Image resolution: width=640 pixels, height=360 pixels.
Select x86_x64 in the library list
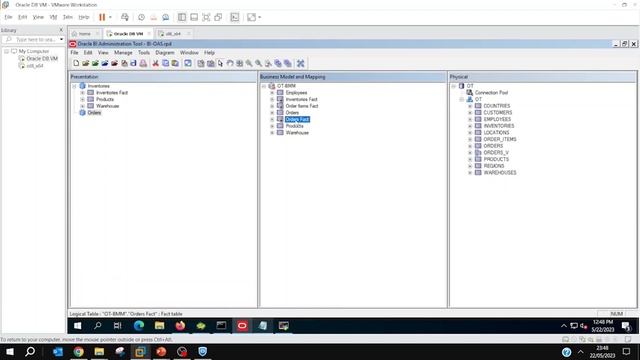click(x=35, y=65)
